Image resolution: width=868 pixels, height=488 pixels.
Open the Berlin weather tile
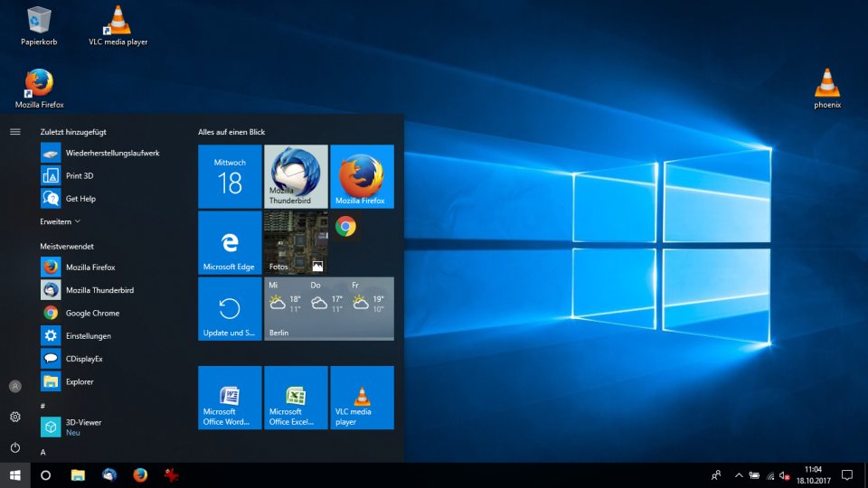point(329,309)
